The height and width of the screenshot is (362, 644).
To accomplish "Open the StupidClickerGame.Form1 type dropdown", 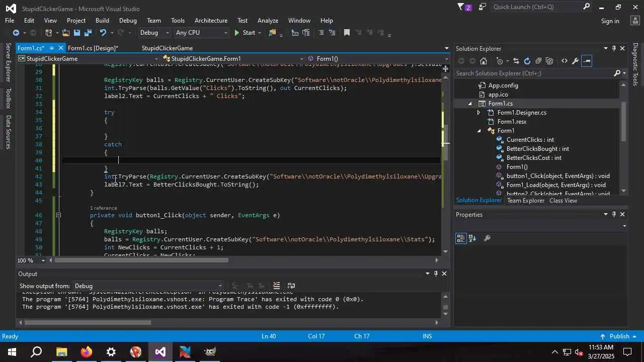I will click(233, 59).
